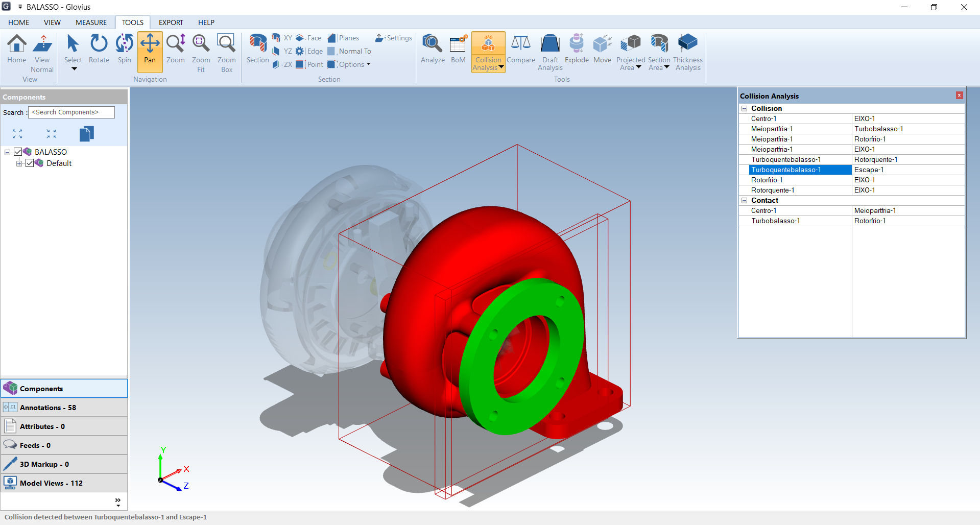Click the Compare scales icon
This screenshot has width=980, height=525.
pyautogui.click(x=520, y=43)
